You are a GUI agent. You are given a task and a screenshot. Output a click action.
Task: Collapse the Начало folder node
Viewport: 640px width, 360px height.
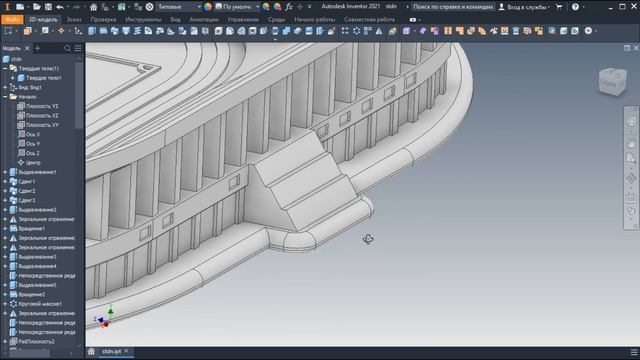click(x=5, y=97)
